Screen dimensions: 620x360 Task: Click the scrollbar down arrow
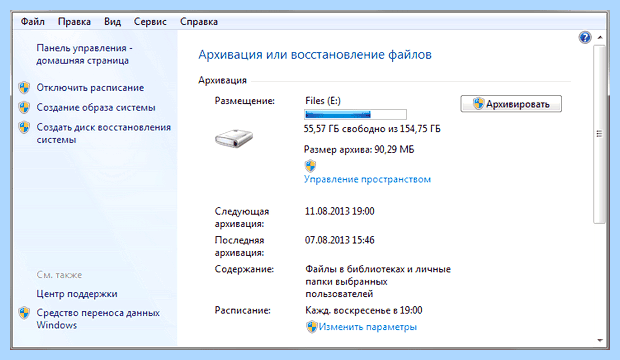coord(600,340)
